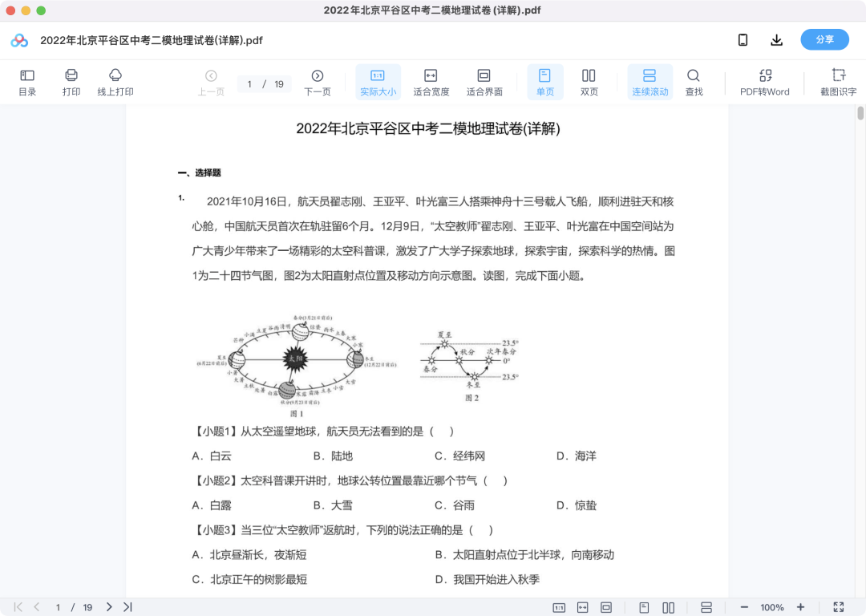Image resolution: width=866 pixels, height=616 pixels.
Task: Open PDF转Word conversion
Action: click(765, 83)
